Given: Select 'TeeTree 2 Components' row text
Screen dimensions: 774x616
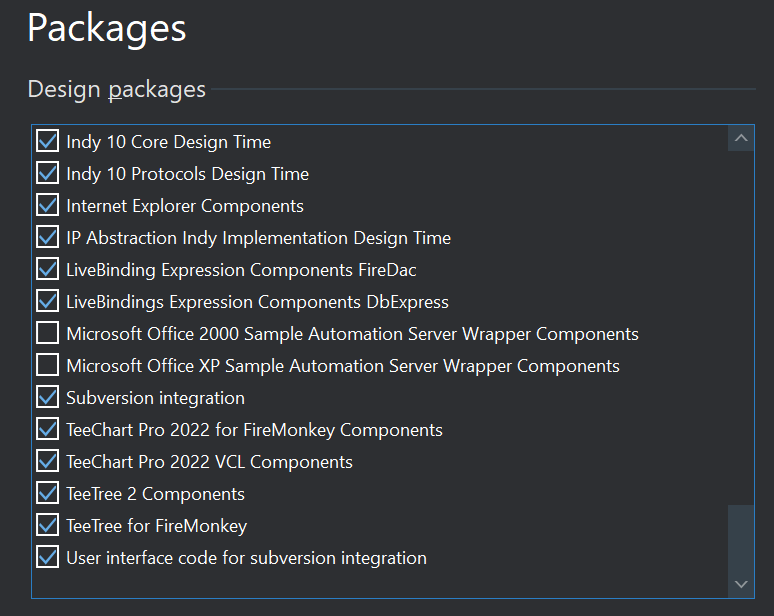Looking at the screenshot, I should (155, 495).
